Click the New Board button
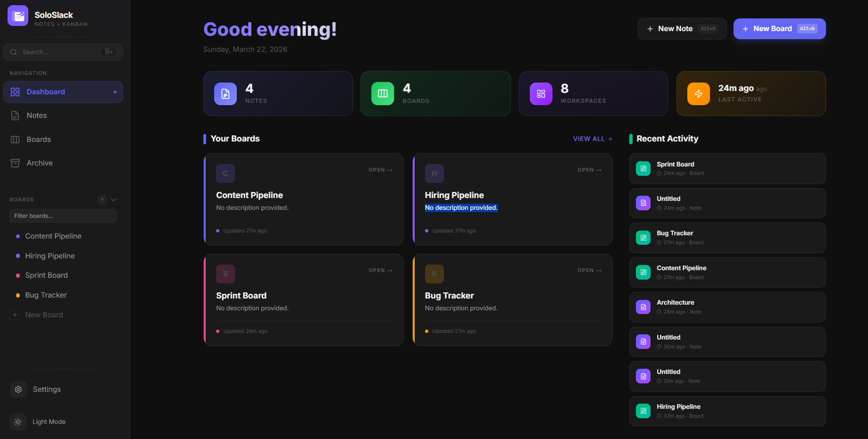The height and width of the screenshot is (439, 868). point(779,28)
